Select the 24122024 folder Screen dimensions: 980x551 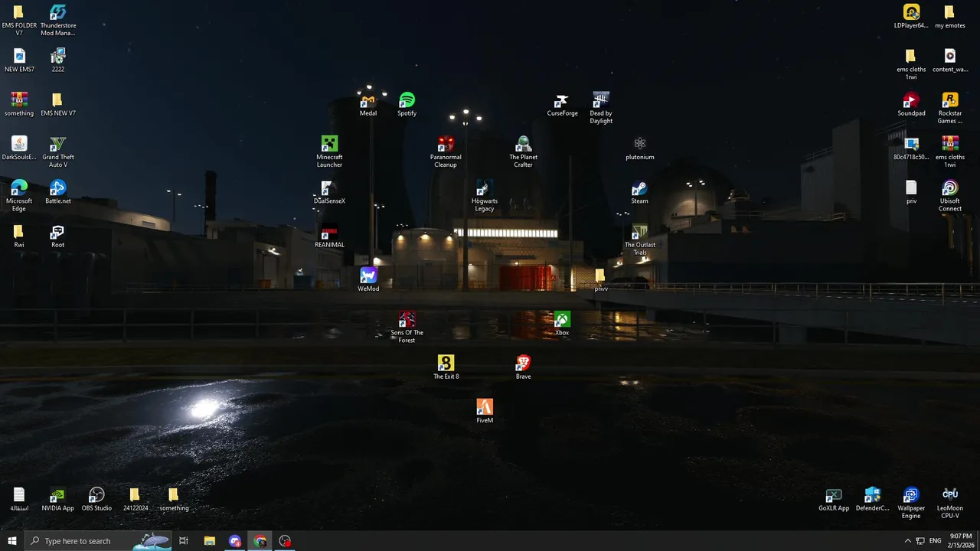pos(136,500)
